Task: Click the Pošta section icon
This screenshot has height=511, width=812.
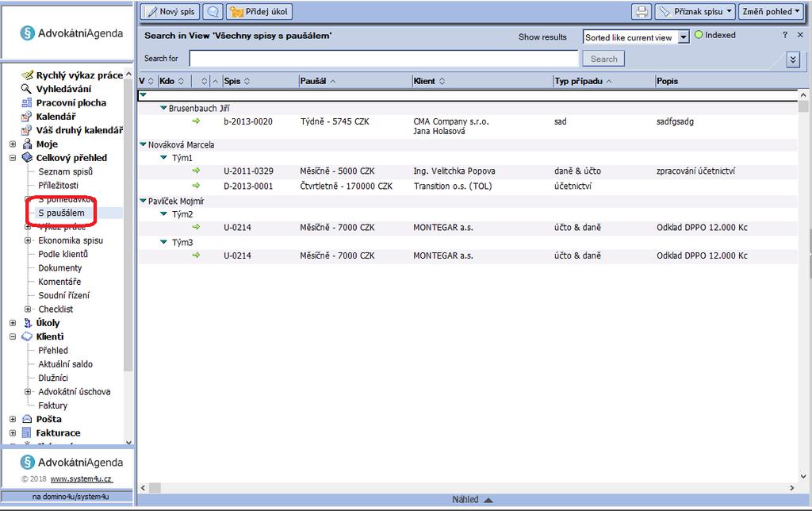Action: (27, 419)
